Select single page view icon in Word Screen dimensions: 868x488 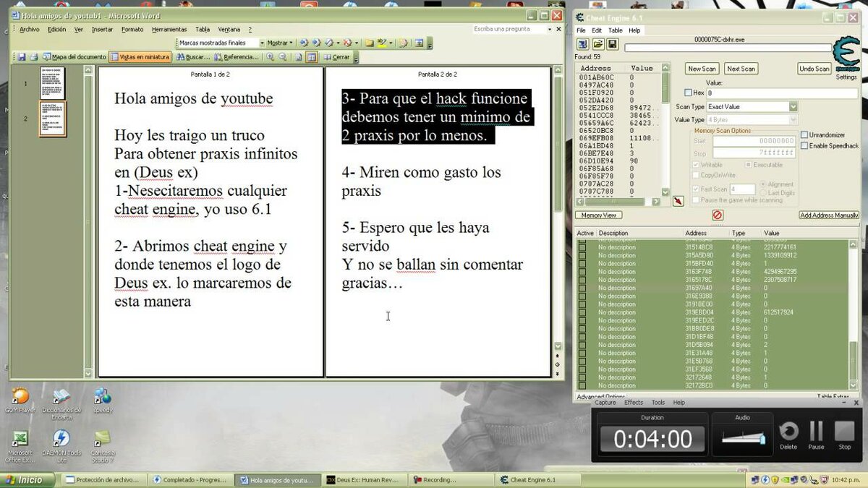[299, 57]
